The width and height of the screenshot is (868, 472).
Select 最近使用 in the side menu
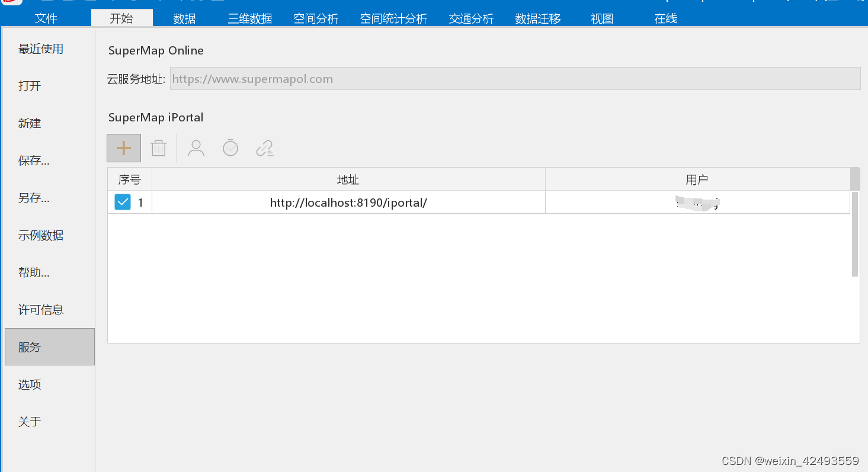(50, 49)
